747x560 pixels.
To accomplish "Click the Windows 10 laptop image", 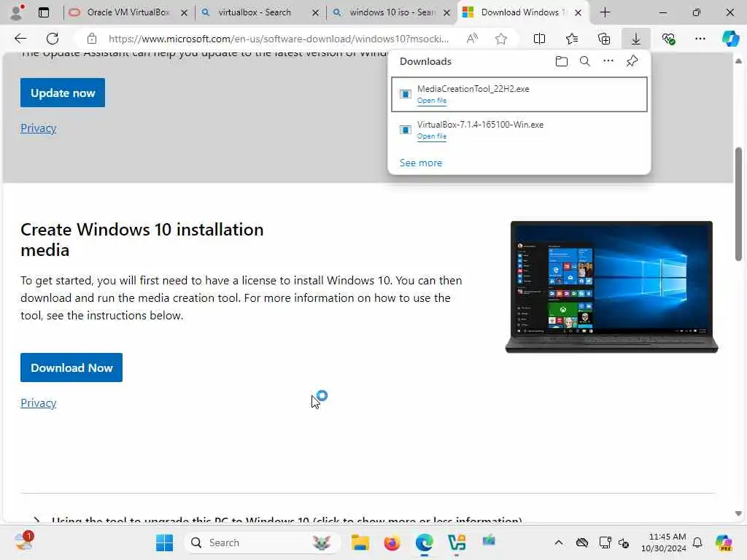I will pos(612,287).
